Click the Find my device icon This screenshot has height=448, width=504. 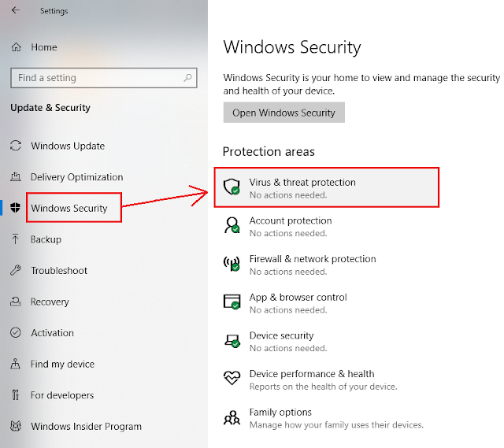15,364
